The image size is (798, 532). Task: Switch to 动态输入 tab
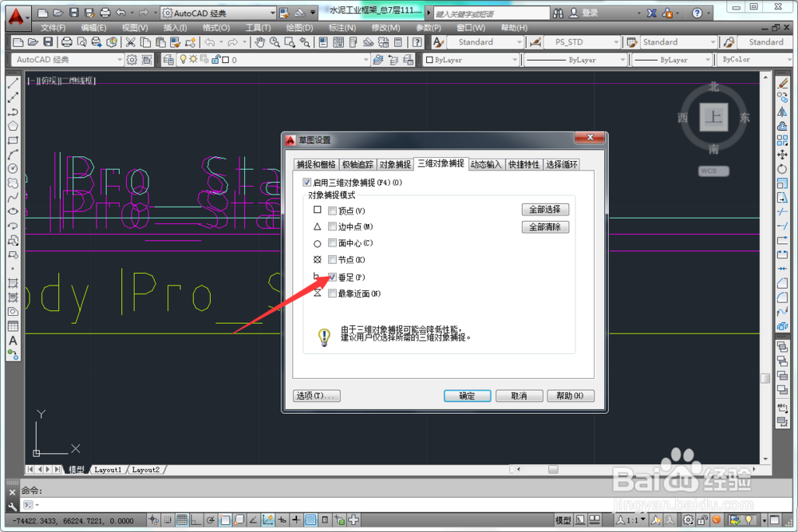coord(485,164)
